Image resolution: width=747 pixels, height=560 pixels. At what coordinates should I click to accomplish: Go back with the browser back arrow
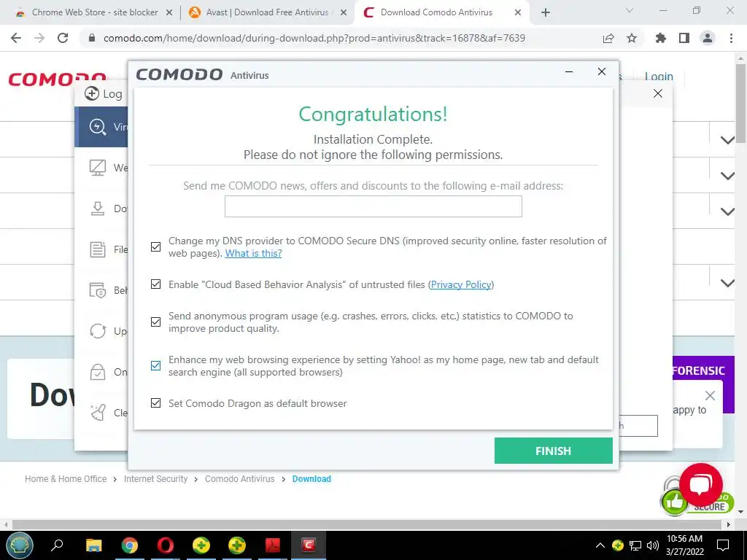(x=16, y=38)
